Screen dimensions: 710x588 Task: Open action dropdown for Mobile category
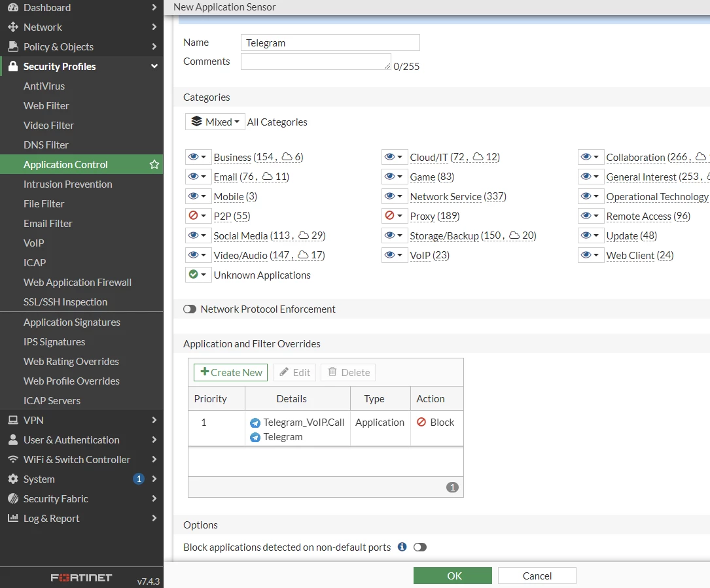click(198, 196)
